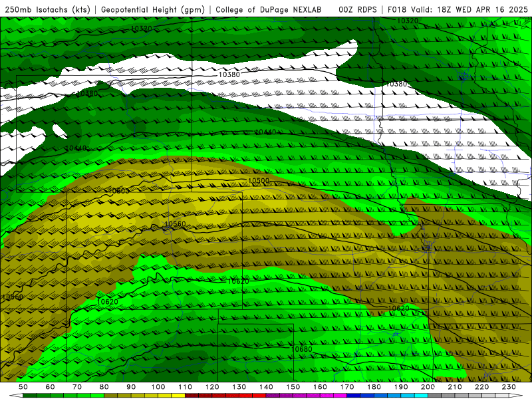Pick the 200 legend number
The width and height of the screenshot is (532, 399).
[428, 387]
